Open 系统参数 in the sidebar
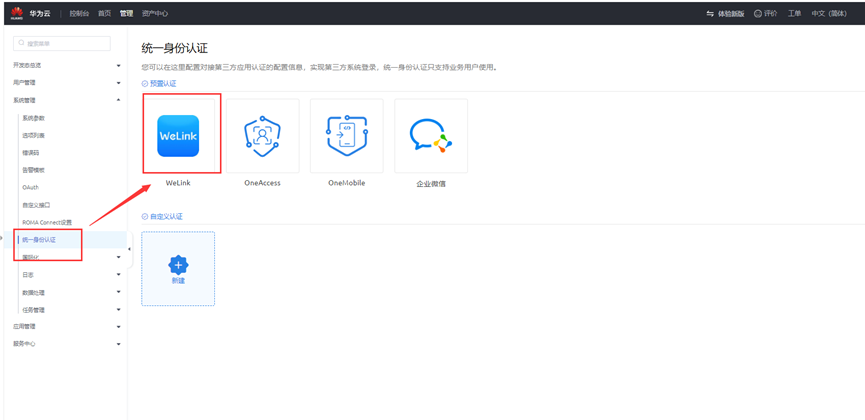 click(34, 118)
